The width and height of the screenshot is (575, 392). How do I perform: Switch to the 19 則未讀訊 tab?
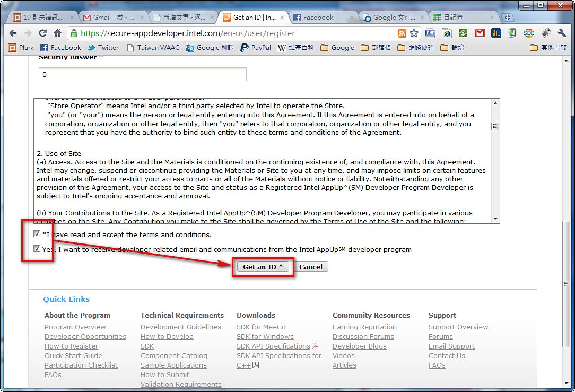point(43,18)
